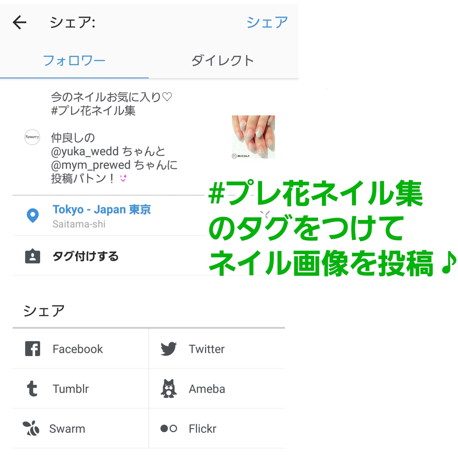Click the Ameba mascot icon
458x476 pixels.
tap(169, 388)
